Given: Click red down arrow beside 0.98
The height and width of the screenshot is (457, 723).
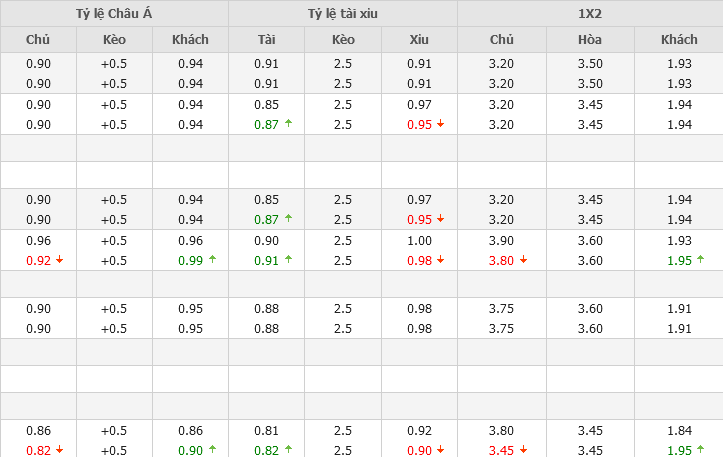Looking at the screenshot, I should [x=441, y=261].
